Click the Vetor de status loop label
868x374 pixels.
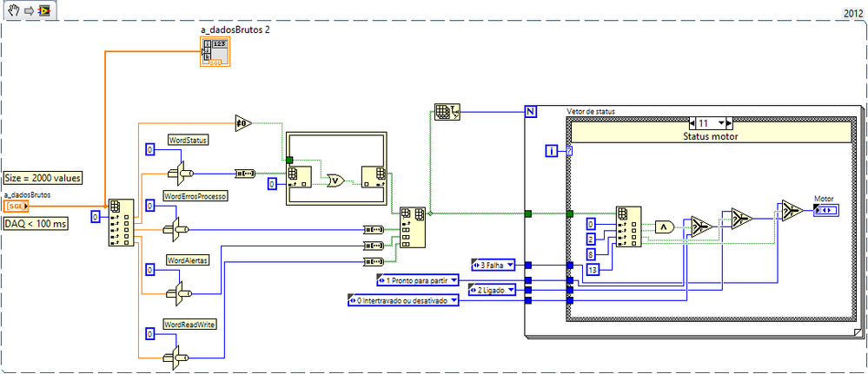(591, 111)
